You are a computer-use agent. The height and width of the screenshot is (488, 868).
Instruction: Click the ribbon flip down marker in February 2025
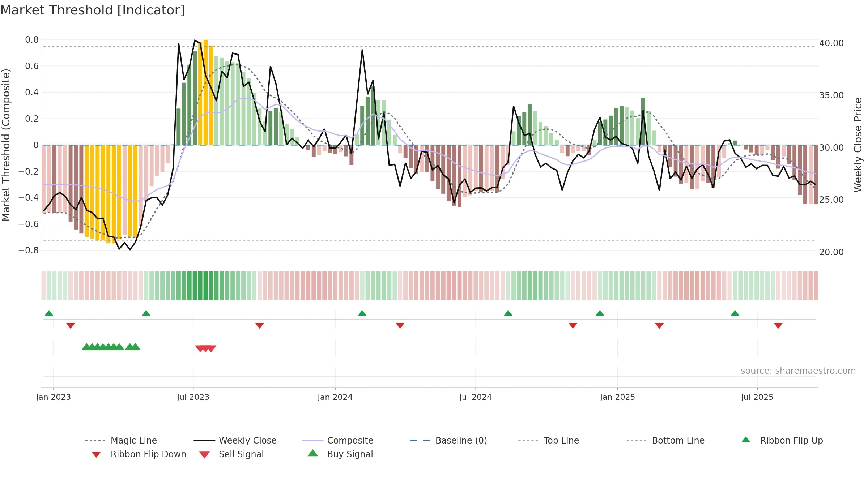(x=659, y=326)
